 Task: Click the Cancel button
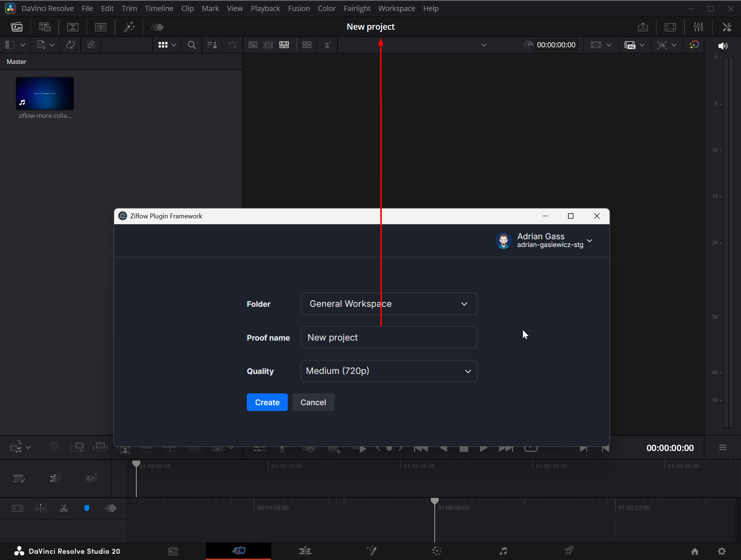tap(313, 402)
